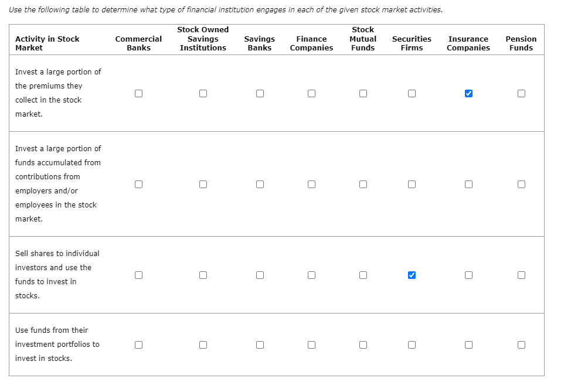Check Commercial Banks in the sell shares row

pos(138,275)
